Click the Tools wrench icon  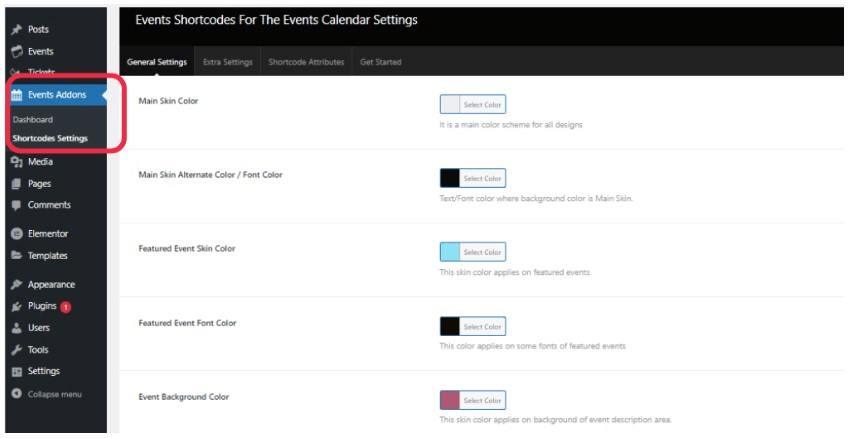click(17, 350)
